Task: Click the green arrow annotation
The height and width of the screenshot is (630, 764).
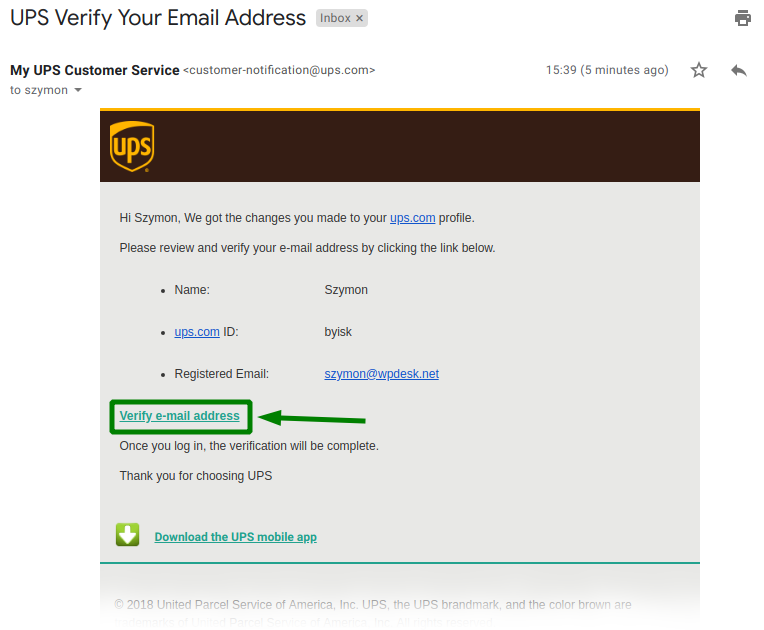Action: (x=312, y=418)
